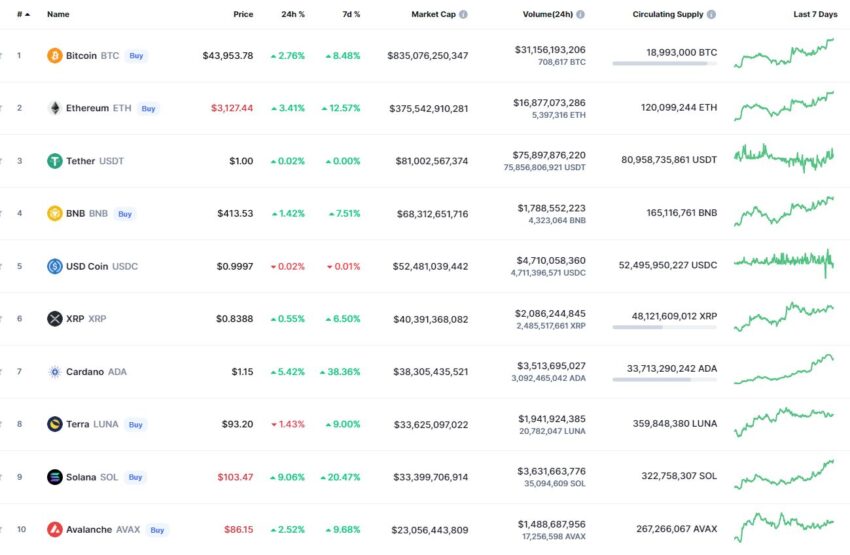
Task: Click Solana 24h change 9.06%
Action: click(288, 477)
